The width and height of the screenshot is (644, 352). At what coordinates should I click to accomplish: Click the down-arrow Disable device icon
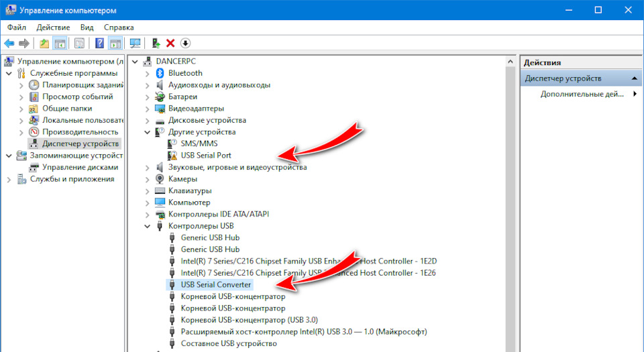pyautogui.click(x=185, y=43)
